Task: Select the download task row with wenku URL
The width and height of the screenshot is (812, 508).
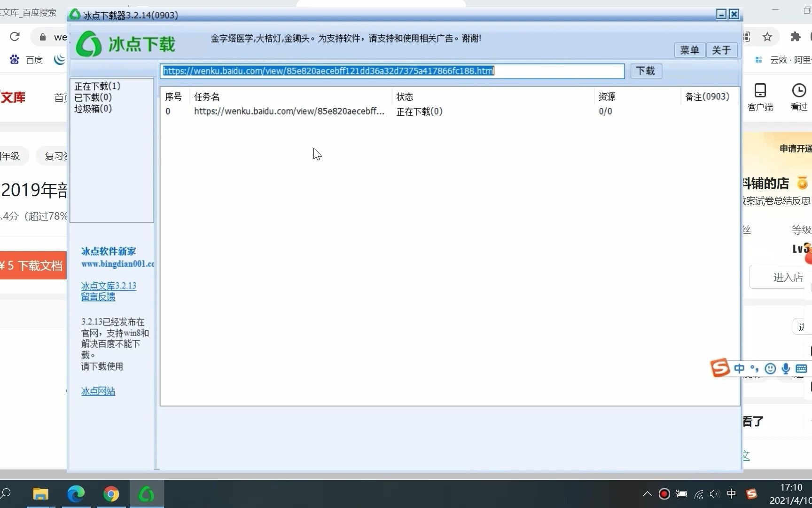Action: (x=449, y=111)
